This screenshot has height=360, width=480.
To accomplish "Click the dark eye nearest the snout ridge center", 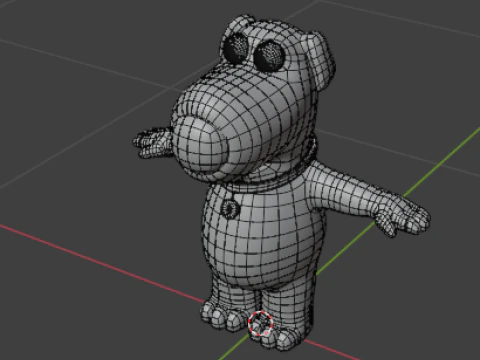I will [x=269, y=56].
